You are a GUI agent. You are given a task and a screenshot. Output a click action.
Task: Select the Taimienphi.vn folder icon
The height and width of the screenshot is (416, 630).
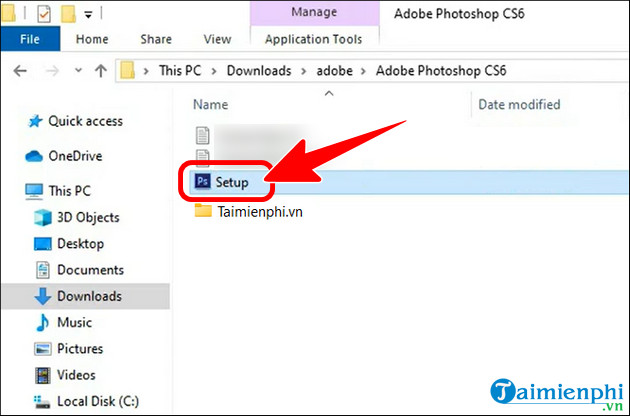(x=203, y=211)
